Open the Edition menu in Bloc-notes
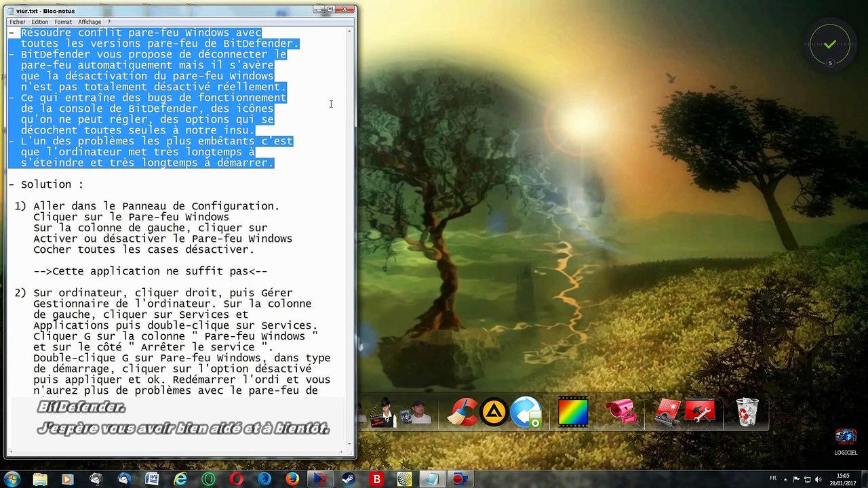Screen dimensions: 868x488 pyautogui.click(x=40, y=22)
